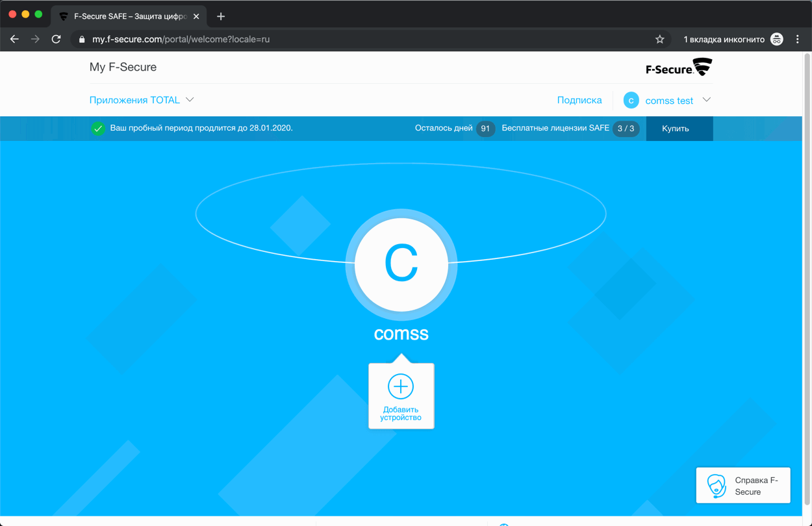The width and height of the screenshot is (812, 526).
Task: Click the Бесплатные лицензии SAFE 3/3 badge
Action: (x=626, y=129)
